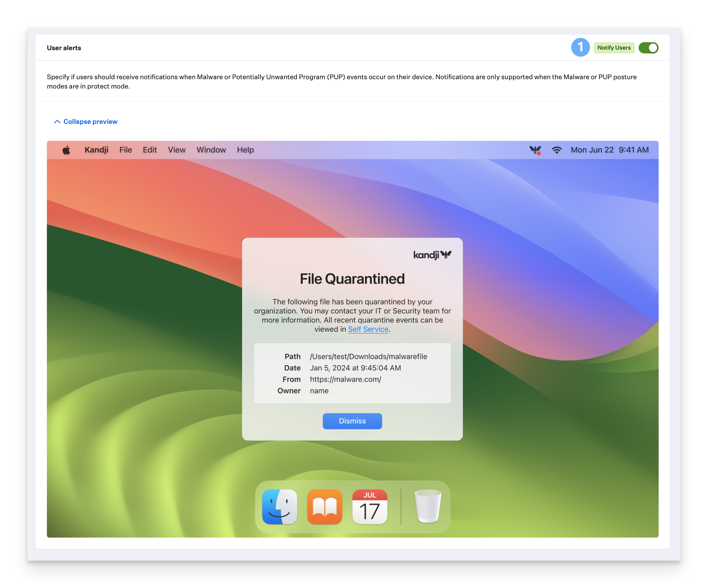708x588 pixels.
Task: Open the Help menu
Action: (x=245, y=150)
